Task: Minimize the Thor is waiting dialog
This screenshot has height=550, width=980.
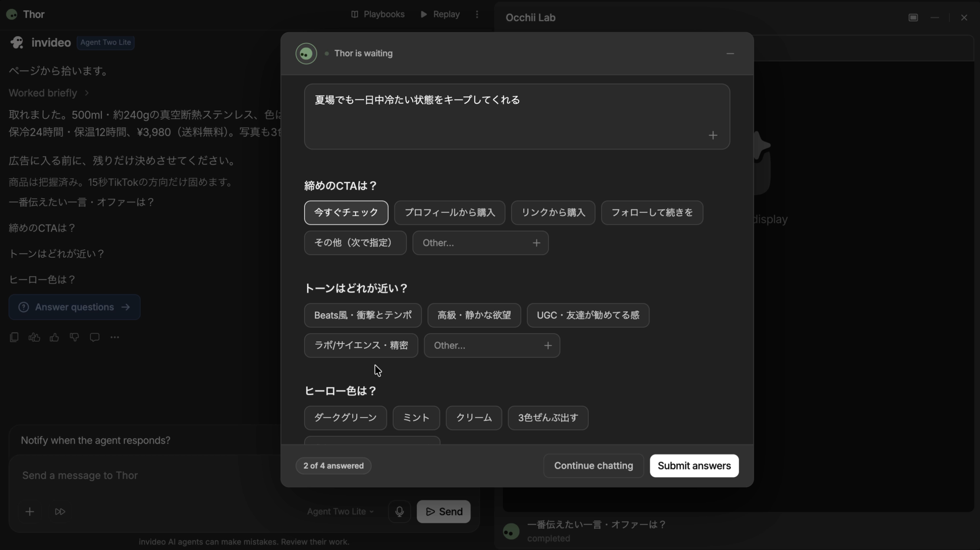Action: coord(730,53)
